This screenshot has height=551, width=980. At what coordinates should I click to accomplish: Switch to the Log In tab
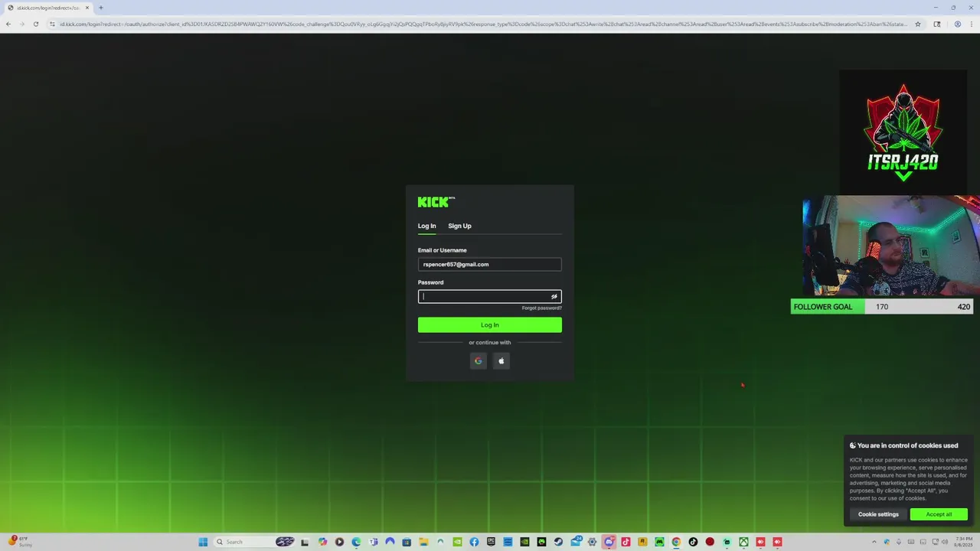pyautogui.click(x=426, y=226)
